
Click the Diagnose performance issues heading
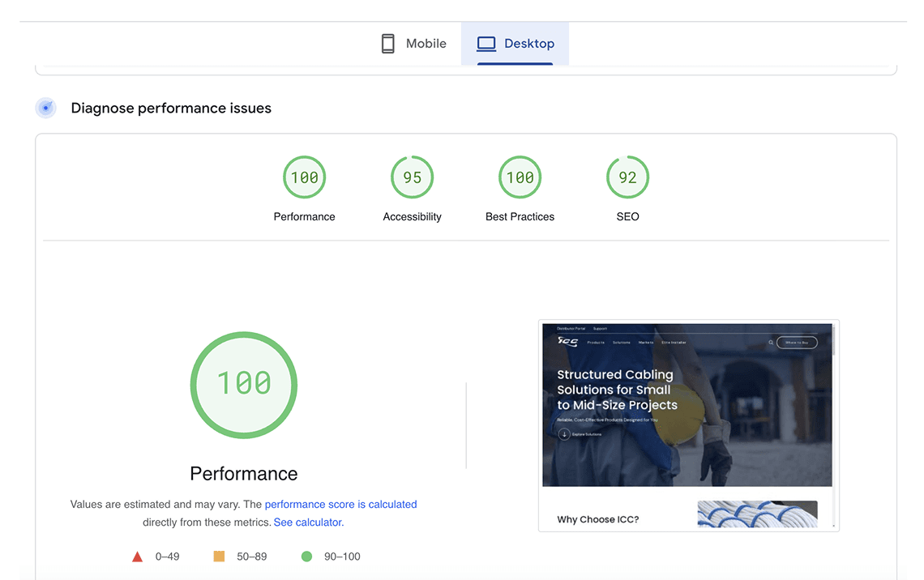point(171,109)
